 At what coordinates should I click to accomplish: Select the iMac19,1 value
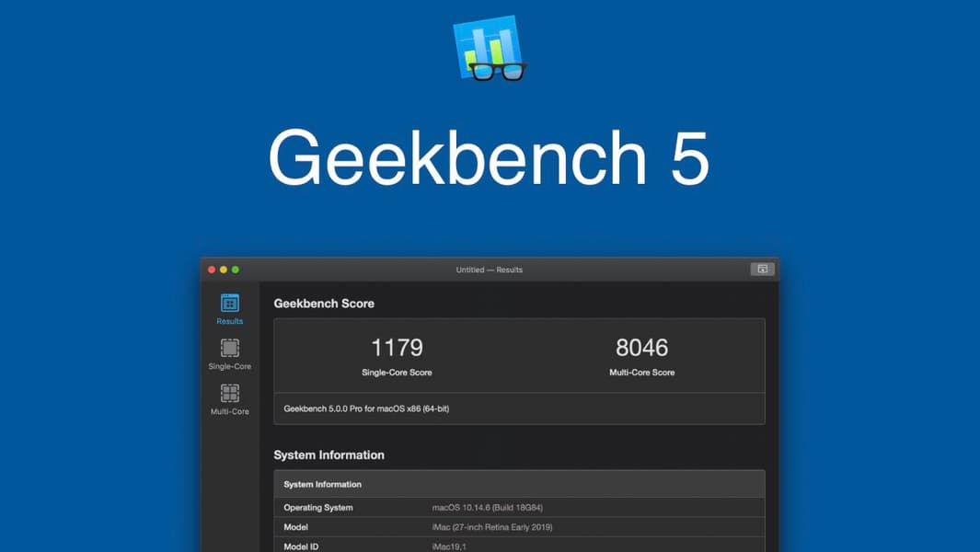(x=449, y=546)
